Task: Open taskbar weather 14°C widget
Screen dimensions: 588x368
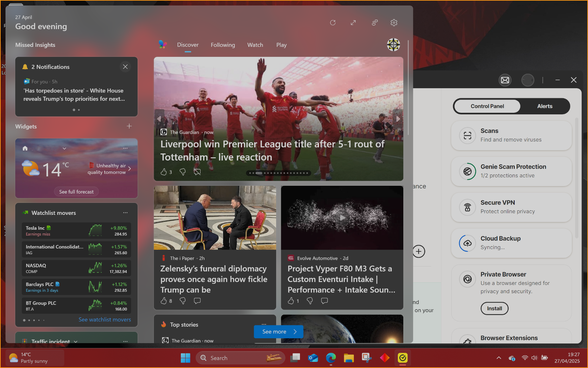Action: [35, 358]
